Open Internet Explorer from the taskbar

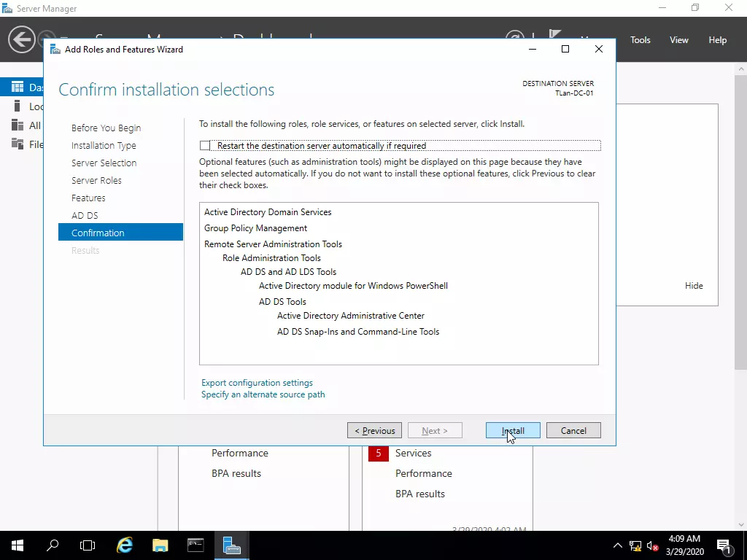tap(125, 545)
